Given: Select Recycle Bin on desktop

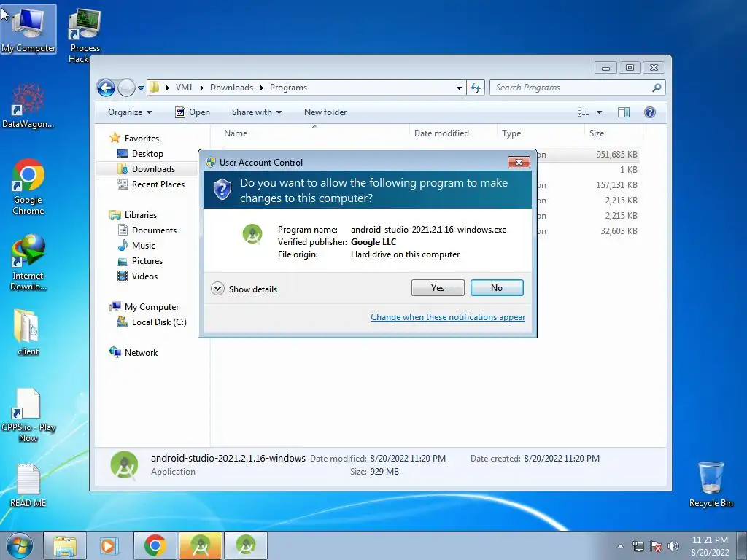Looking at the screenshot, I should tap(711, 484).
